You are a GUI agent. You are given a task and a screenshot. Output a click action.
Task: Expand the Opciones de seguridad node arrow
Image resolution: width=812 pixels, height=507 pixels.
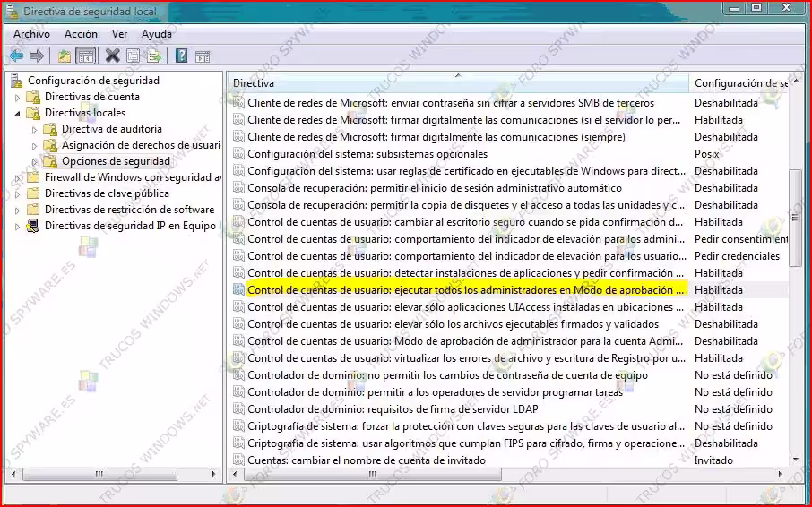click(35, 162)
